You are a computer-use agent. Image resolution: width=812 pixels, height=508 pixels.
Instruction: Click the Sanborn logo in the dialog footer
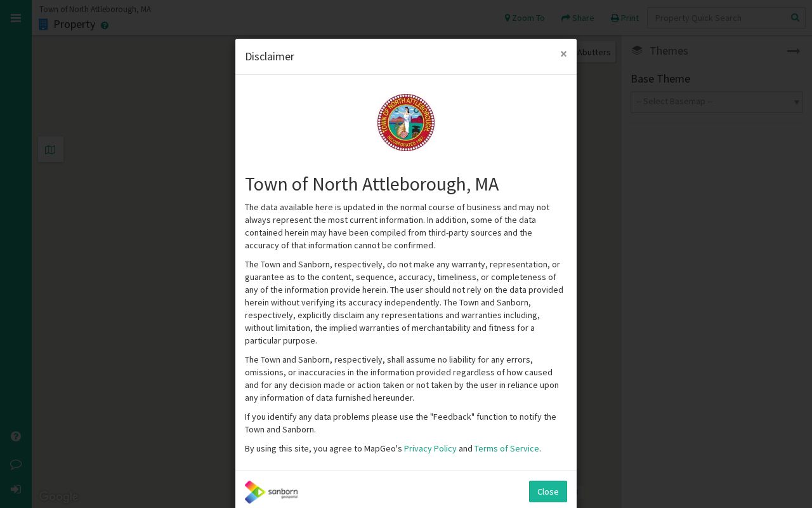(x=271, y=492)
